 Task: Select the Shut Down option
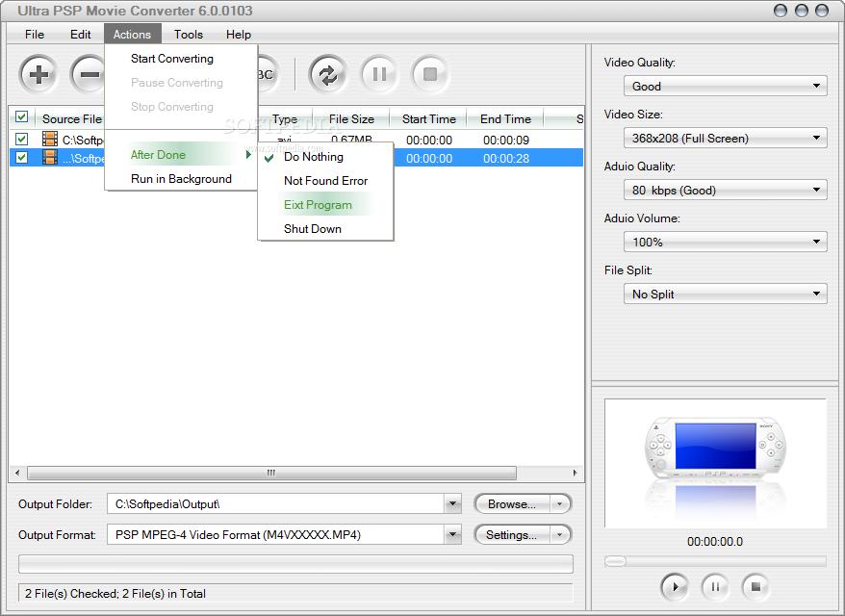[325, 228]
